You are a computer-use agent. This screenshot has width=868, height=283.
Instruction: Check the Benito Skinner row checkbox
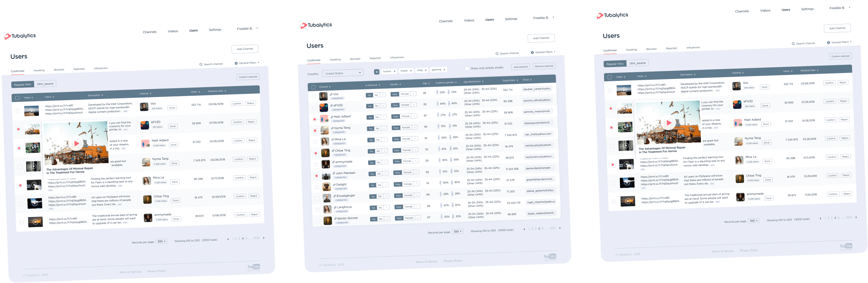318,221
